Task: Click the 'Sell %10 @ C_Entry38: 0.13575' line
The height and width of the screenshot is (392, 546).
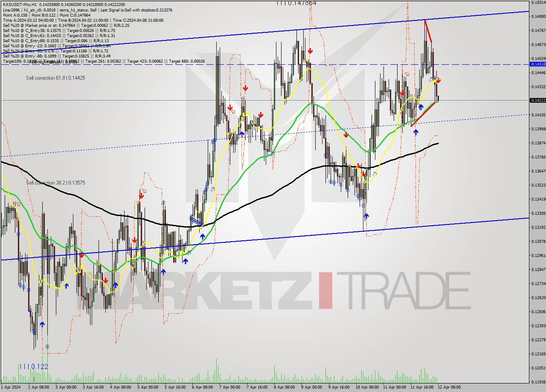Action: point(59,30)
